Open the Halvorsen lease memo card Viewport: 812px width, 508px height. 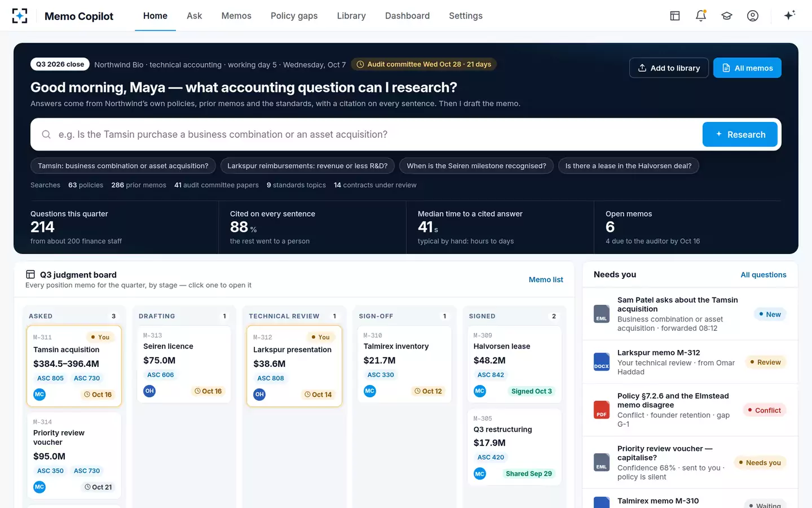tap(514, 364)
